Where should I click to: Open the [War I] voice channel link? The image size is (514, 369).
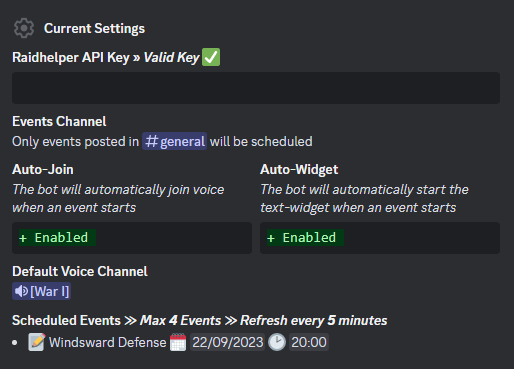pos(41,291)
